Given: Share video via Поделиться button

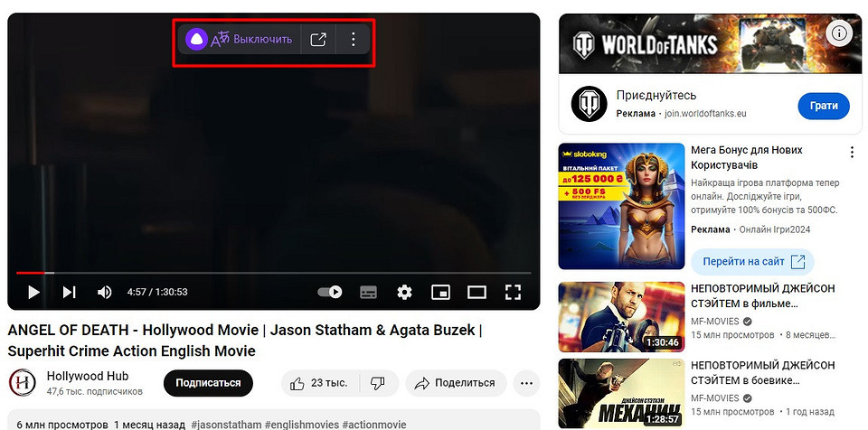Looking at the screenshot, I should point(455,383).
